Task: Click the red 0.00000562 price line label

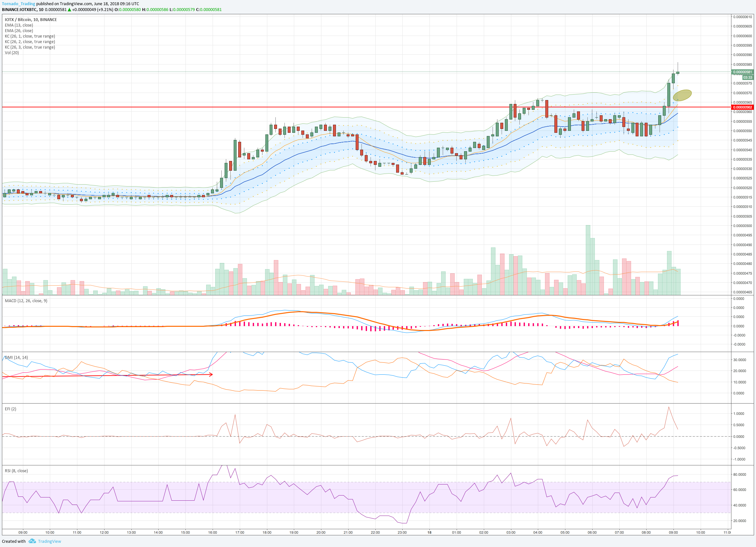Action: point(742,107)
